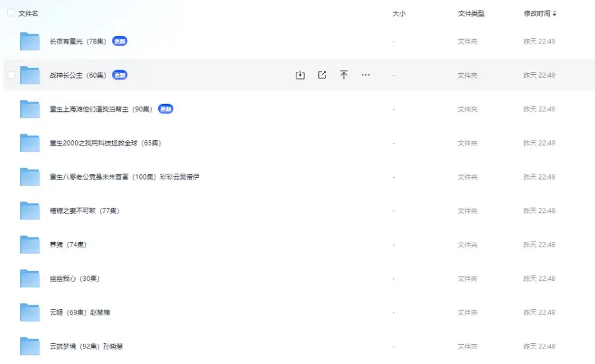Viewport: 595px width, 364px height.
Task: Click the folder icon of 长夜有星光
Action: pos(30,41)
